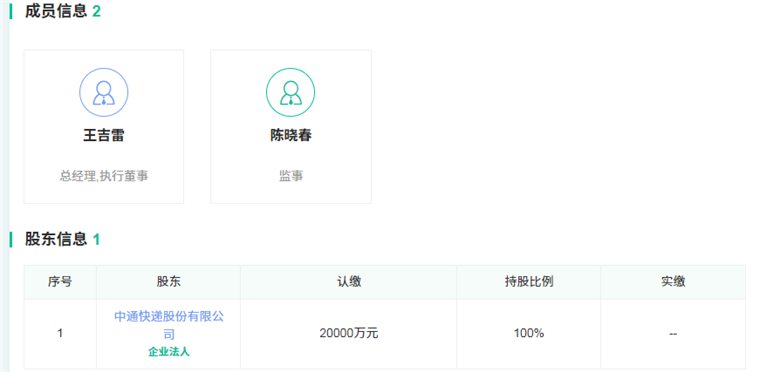Click the 股东信息 section heading

tap(56, 239)
